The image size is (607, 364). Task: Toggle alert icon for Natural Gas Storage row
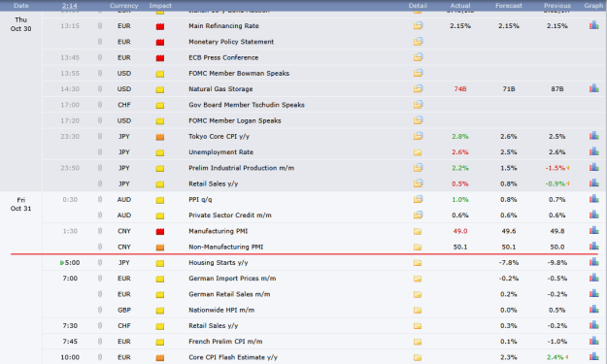pos(100,89)
